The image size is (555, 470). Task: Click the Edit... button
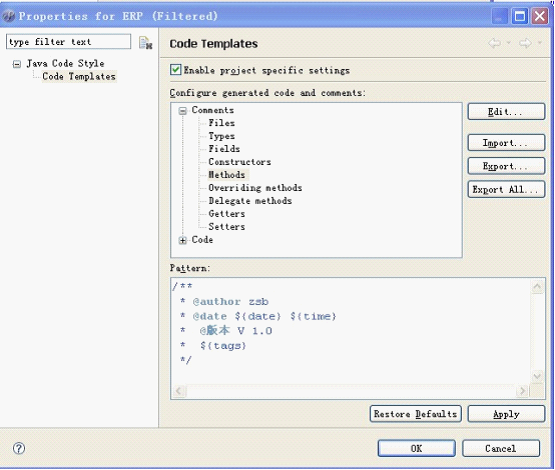(506, 112)
